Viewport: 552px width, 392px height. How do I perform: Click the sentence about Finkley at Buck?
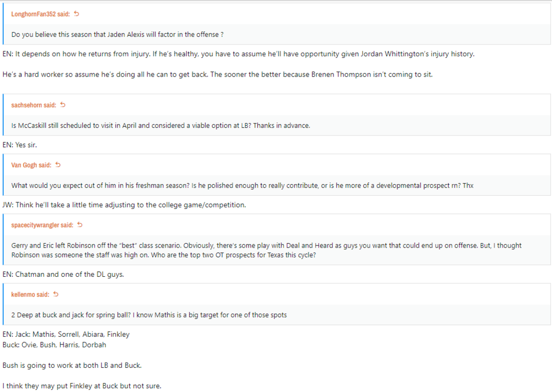click(82, 386)
